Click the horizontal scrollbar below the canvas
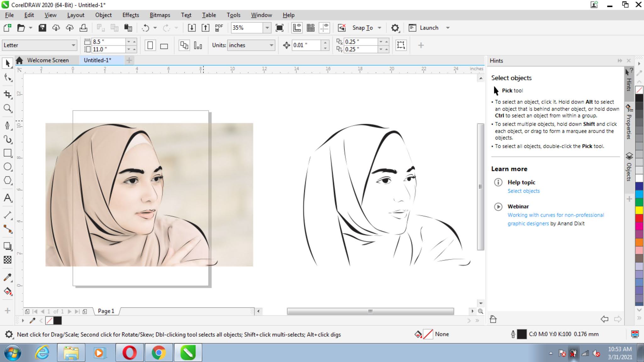 pyautogui.click(x=370, y=311)
